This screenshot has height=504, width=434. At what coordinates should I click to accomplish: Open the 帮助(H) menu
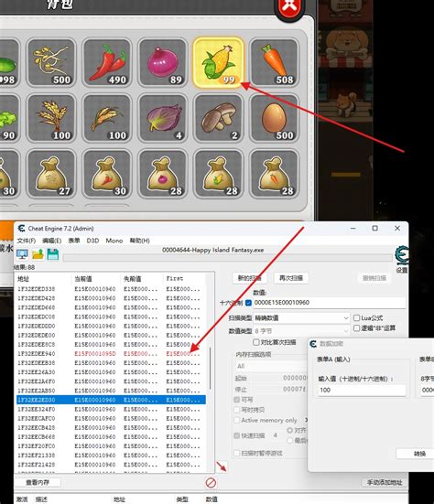tap(139, 241)
